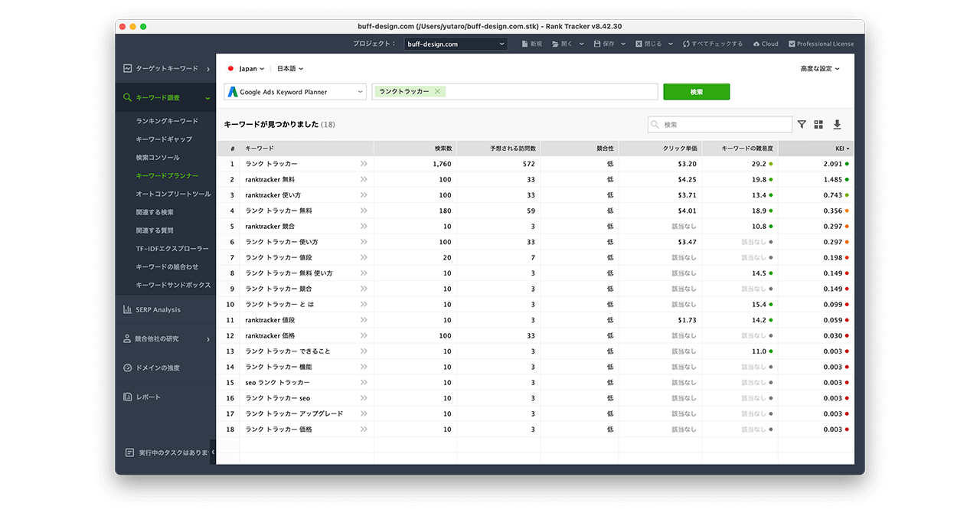Image resolution: width=980 pixels, height=513 pixels.
Task: Click the grid column-settings icon
Action: pos(818,125)
